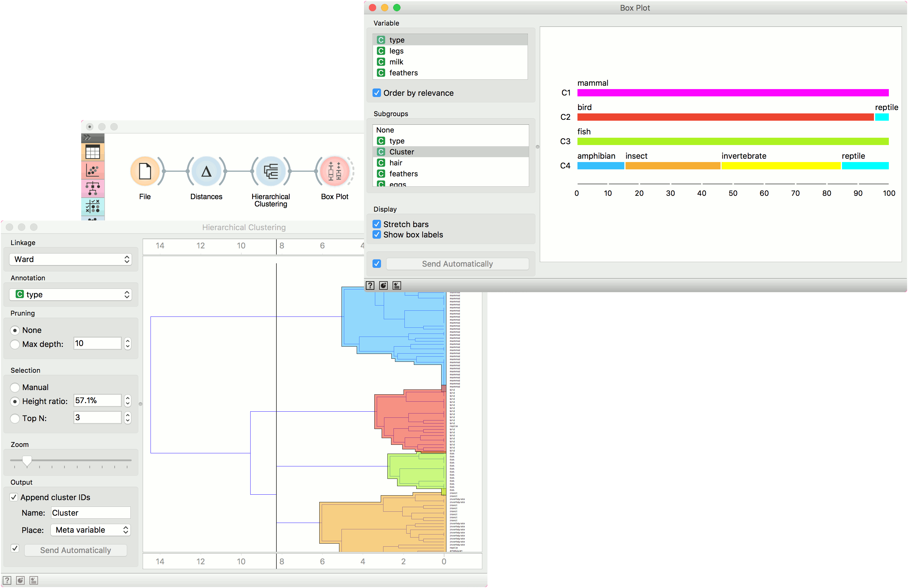
Task: Open the Visualize scatter sidebar category icon
Action: point(93,170)
